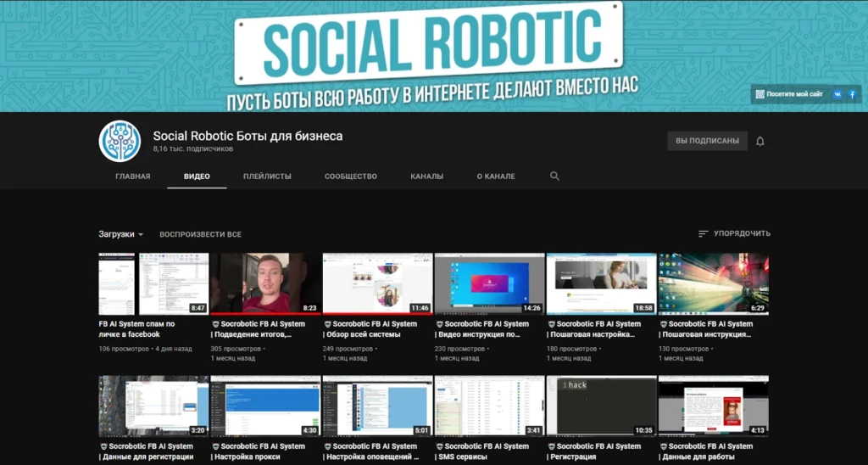This screenshot has width=868, height=465.
Task: Click title SMS сервисы
Action: pos(482,451)
